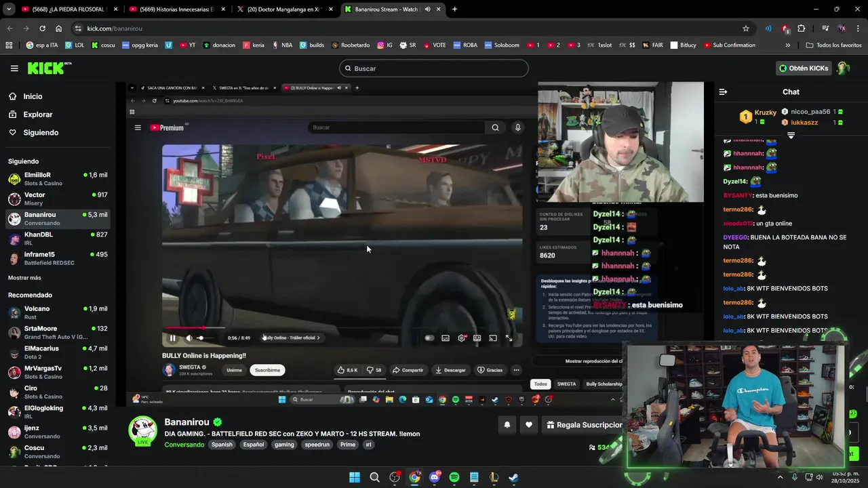Open ElGlogloking recommended channel
Screen dimensions: 868x488
click(58, 412)
